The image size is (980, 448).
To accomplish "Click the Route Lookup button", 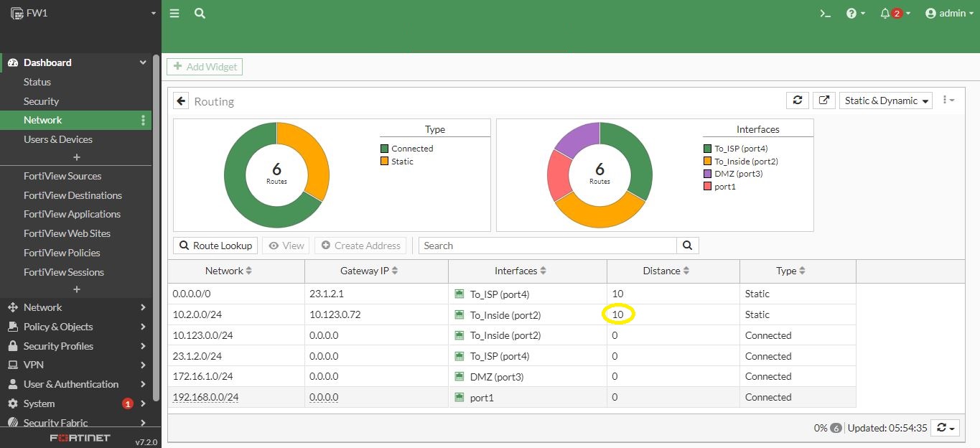I will point(215,246).
